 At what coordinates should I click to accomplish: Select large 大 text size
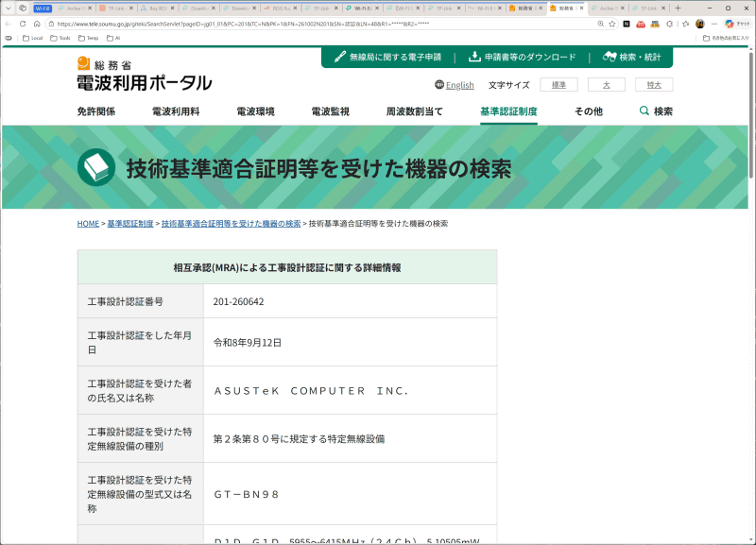(606, 85)
